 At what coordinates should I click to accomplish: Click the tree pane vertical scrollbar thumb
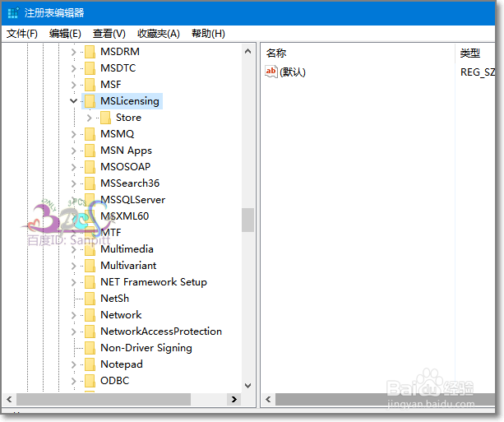(x=247, y=220)
